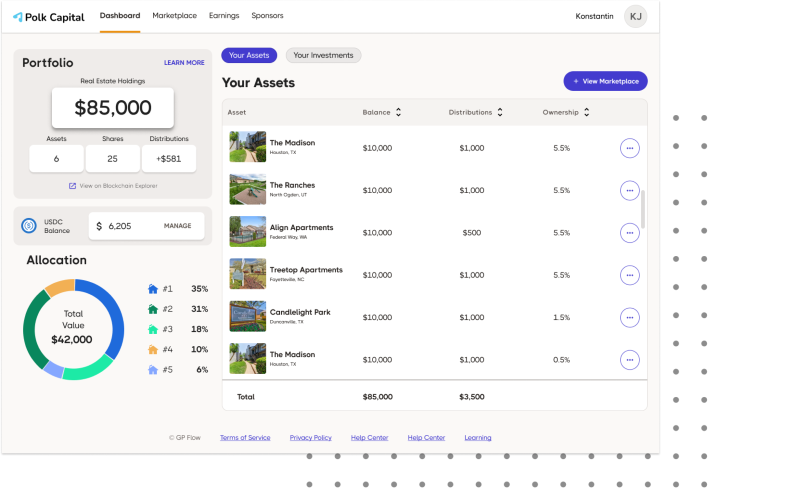Sort by Ownership column arrows
Image resolution: width=796 pixels, height=500 pixels.
(x=586, y=113)
